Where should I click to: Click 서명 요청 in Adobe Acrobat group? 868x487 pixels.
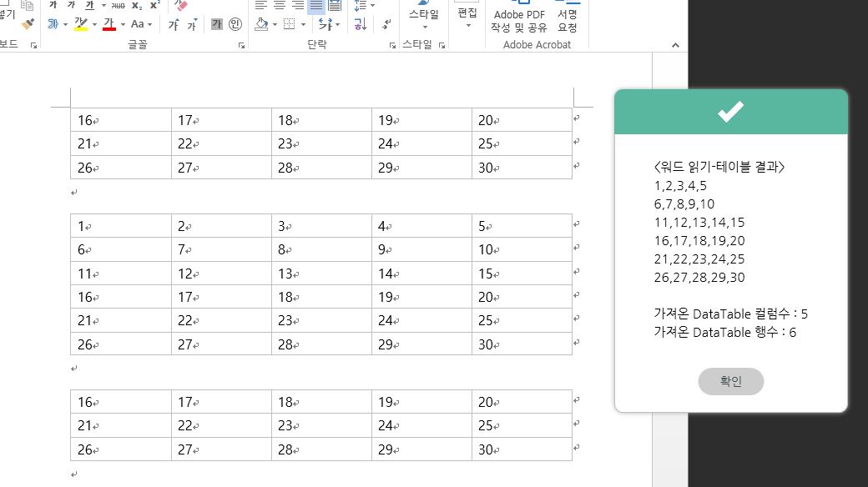point(568,17)
